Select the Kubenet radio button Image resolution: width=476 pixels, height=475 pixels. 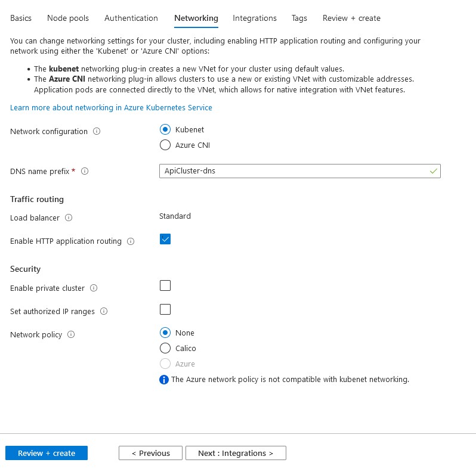click(x=165, y=129)
